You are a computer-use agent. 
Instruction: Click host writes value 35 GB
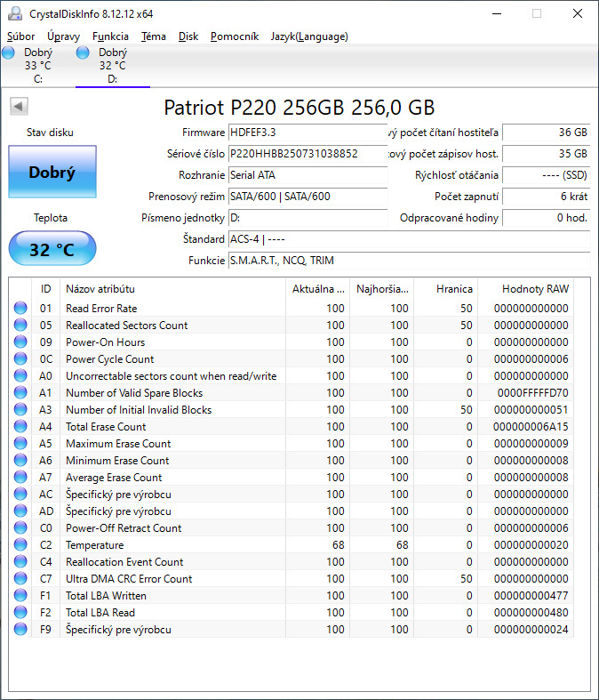tap(547, 154)
